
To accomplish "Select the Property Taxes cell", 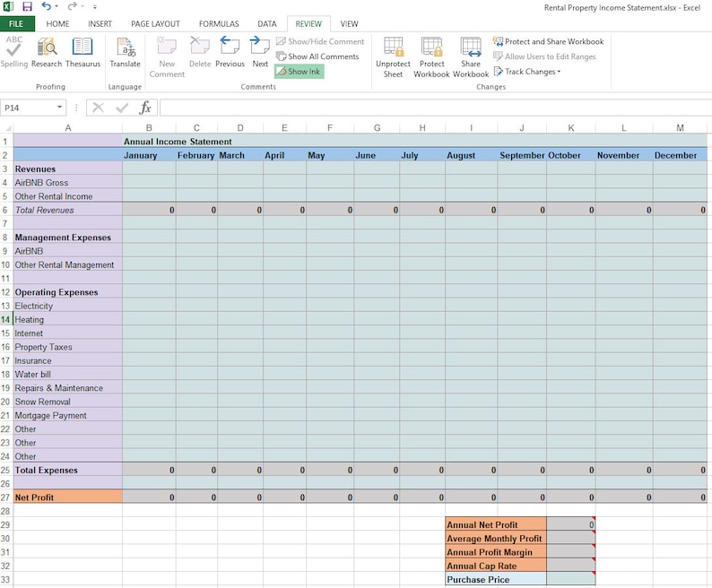I will pos(67,347).
